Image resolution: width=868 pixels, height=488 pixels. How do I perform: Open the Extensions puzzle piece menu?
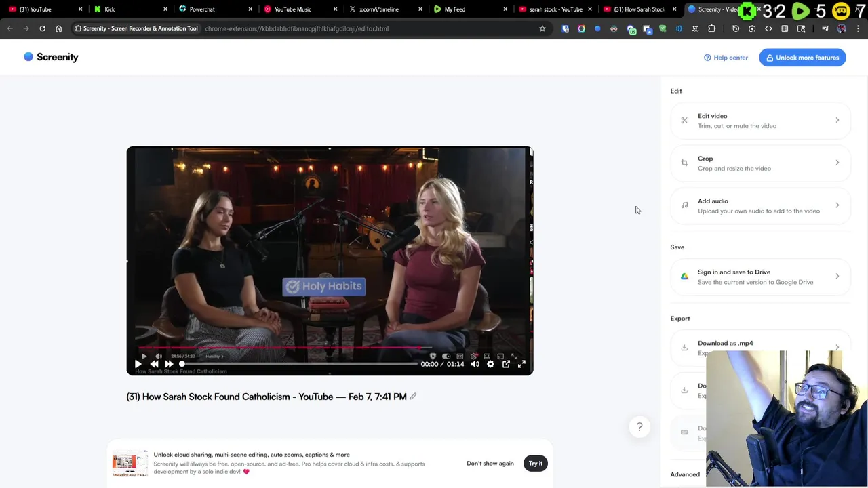click(x=711, y=28)
